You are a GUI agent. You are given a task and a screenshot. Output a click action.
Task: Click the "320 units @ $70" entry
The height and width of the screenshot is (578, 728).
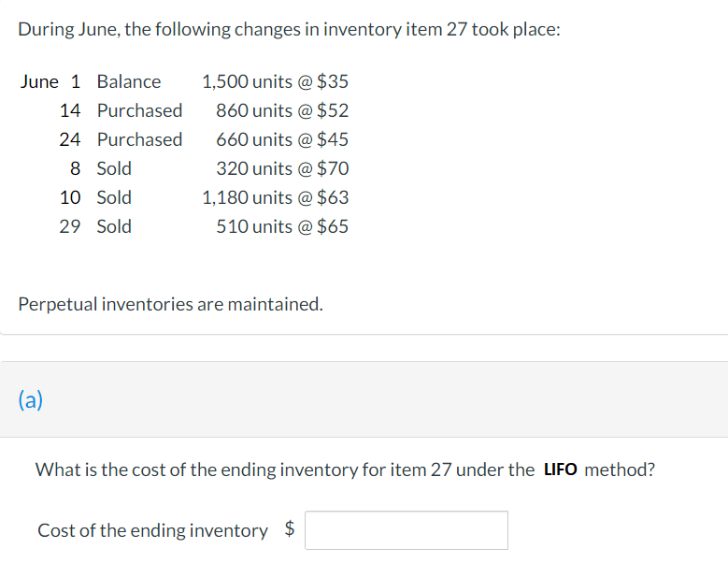pyautogui.click(x=282, y=168)
